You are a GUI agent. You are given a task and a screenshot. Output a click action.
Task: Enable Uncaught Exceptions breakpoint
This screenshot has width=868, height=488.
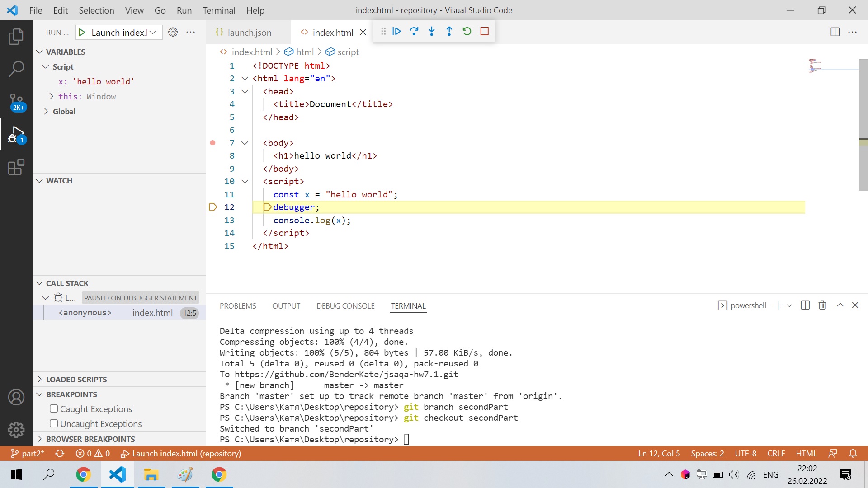[x=54, y=424]
